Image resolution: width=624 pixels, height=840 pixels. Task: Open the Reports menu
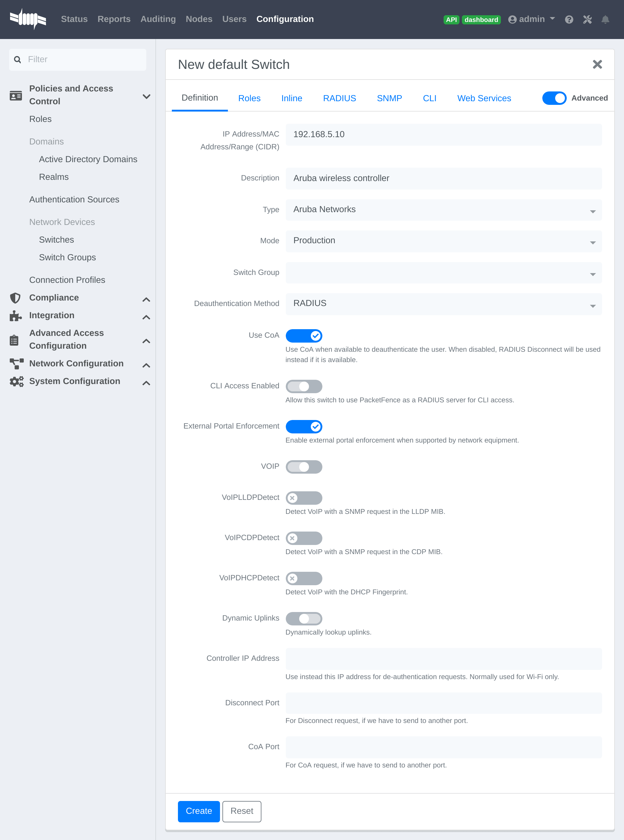pos(114,19)
